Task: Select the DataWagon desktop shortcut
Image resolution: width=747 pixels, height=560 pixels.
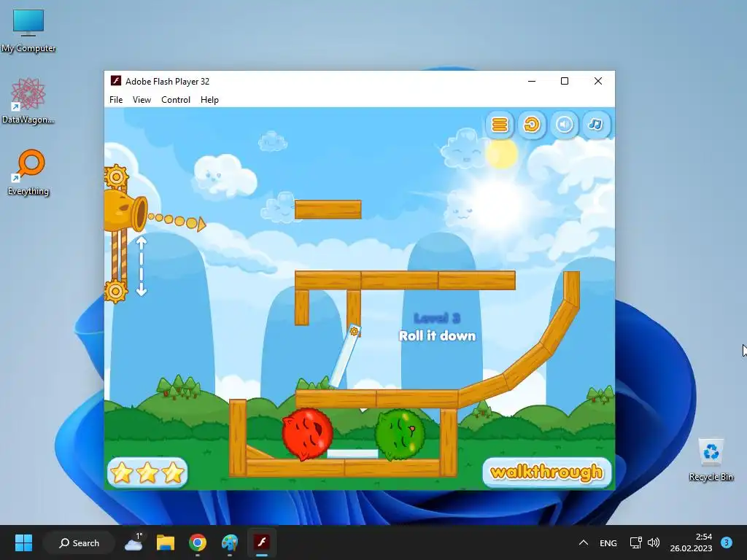Action: (28, 101)
